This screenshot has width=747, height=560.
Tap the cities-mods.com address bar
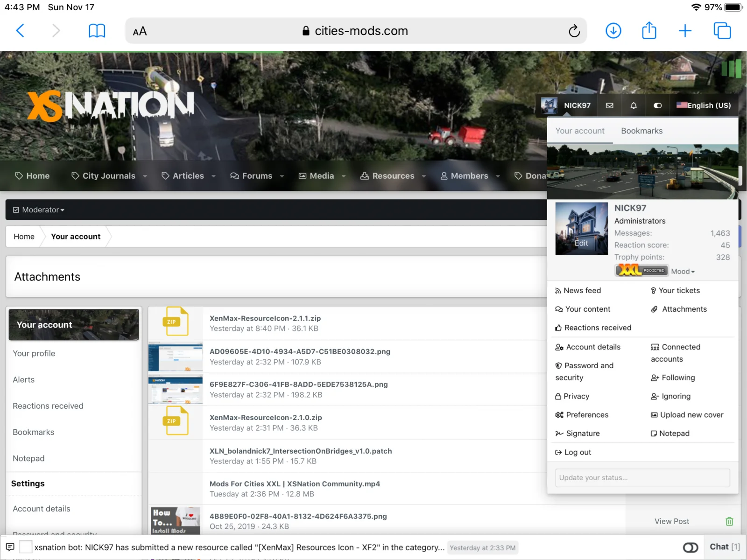[x=356, y=31]
